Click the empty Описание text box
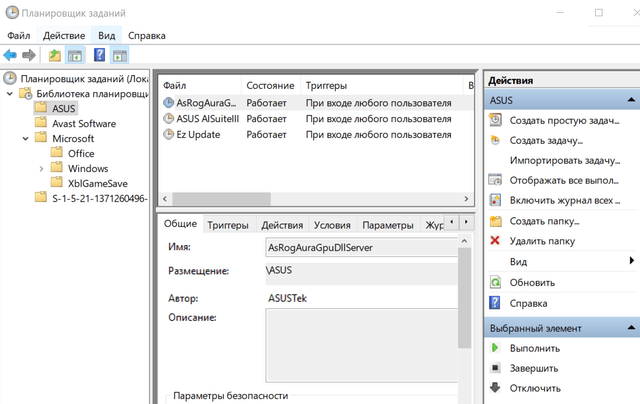This screenshot has width=640, height=404. (362, 345)
